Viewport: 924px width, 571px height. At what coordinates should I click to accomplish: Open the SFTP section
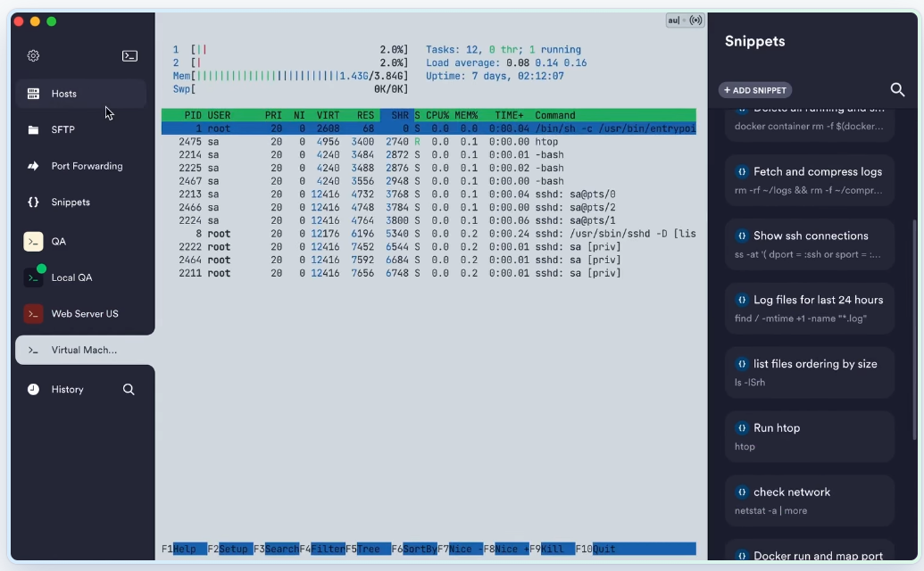62,130
